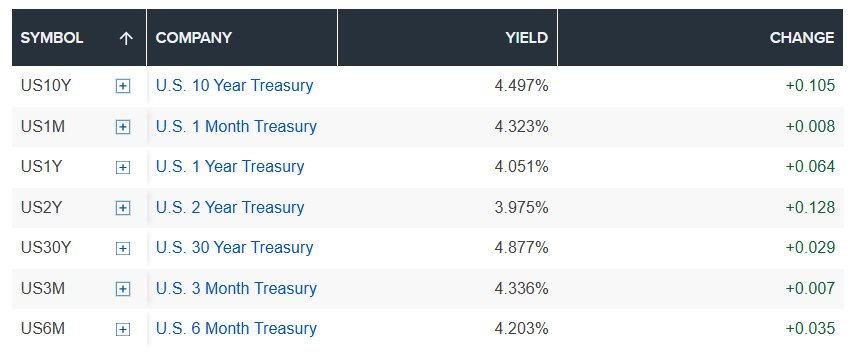Select the SYMBOL column header text
851x360 pixels.
pos(52,37)
